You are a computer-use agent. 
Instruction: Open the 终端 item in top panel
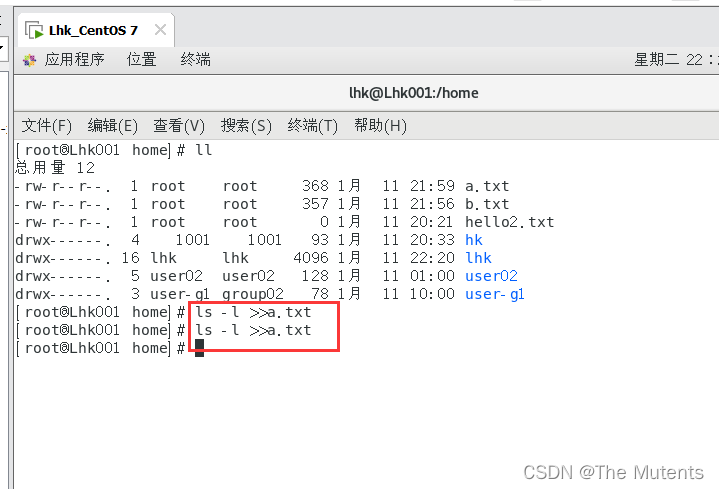click(x=195, y=60)
